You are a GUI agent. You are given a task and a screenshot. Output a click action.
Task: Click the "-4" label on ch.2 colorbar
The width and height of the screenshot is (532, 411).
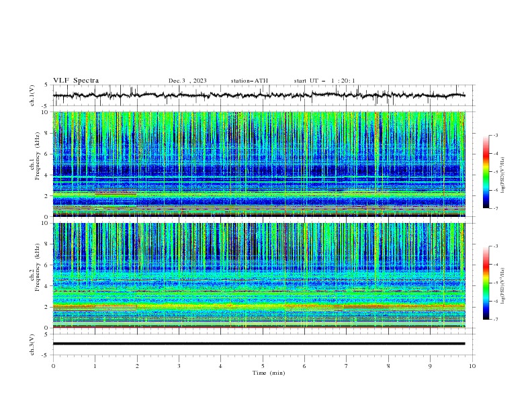[x=496, y=265]
